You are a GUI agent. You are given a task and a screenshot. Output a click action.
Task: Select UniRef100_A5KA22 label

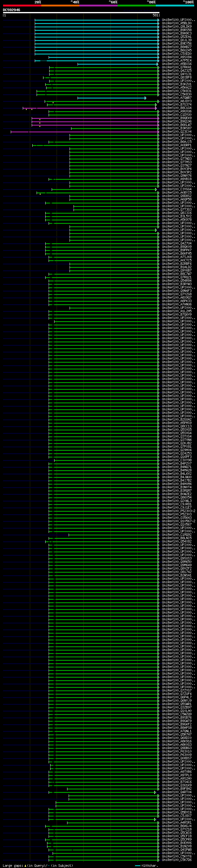tap(177, 88)
